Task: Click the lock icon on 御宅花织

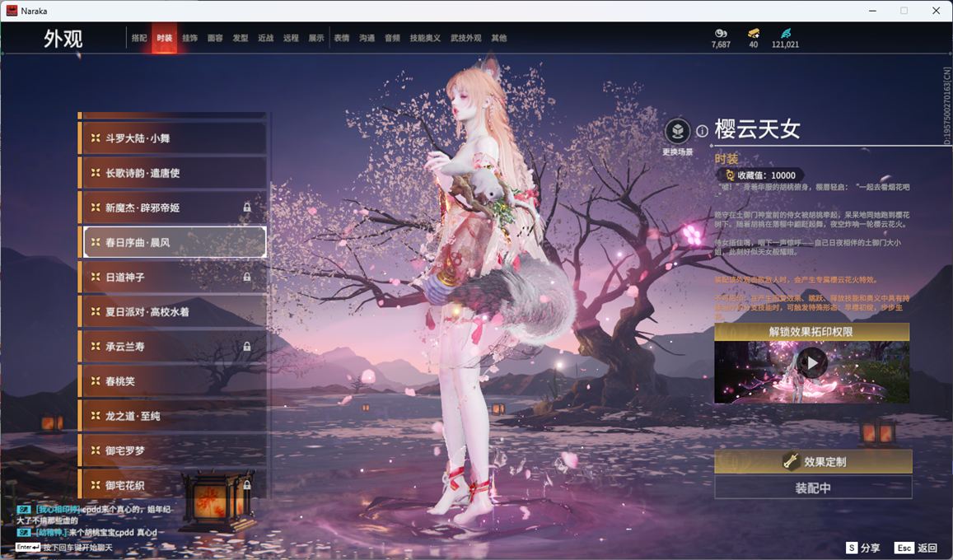Action: point(247,485)
